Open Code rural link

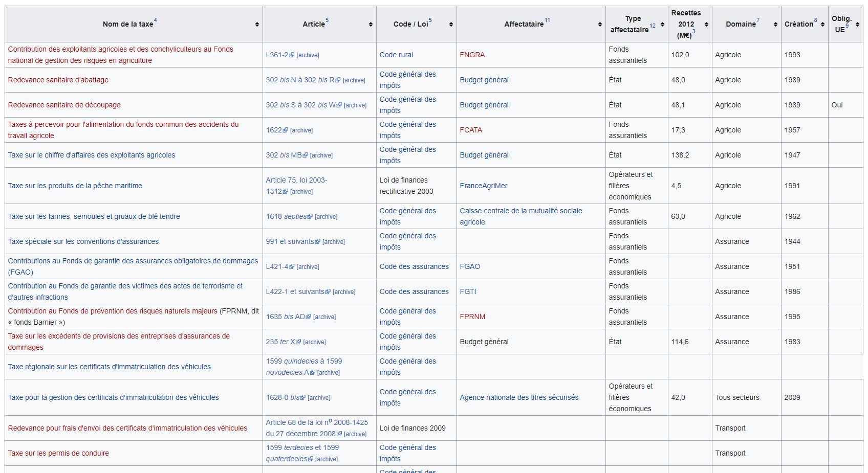click(x=396, y=55)
